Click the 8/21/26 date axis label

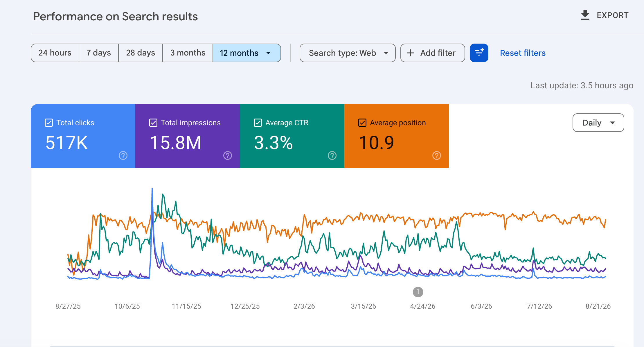coord(598,306)
